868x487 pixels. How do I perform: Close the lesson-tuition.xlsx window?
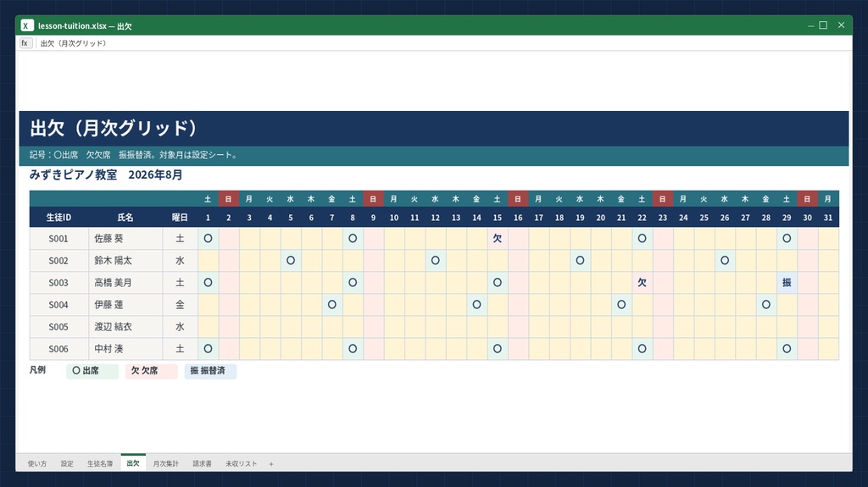click(841, 25)
